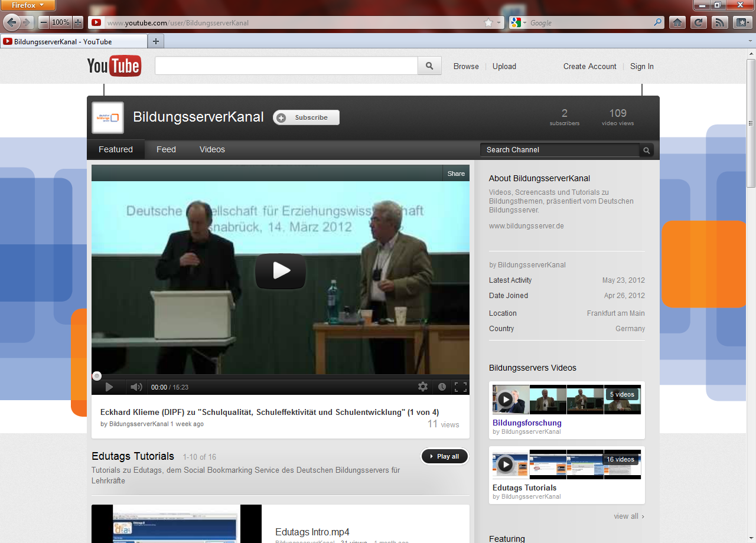756x543 pixels.
Task: Select the Featured tab
Action: click(116, 149)
